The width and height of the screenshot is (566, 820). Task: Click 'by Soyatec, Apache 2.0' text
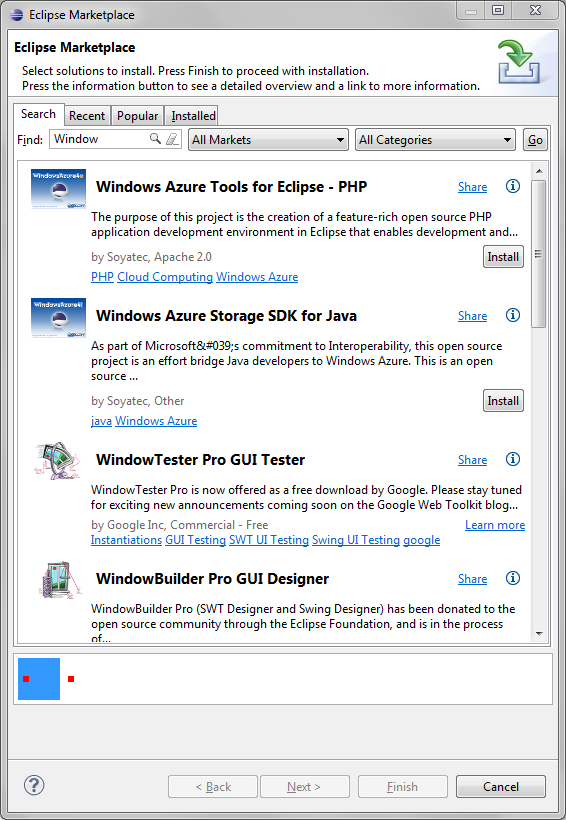pyautogui.click(x=151, y=257)
